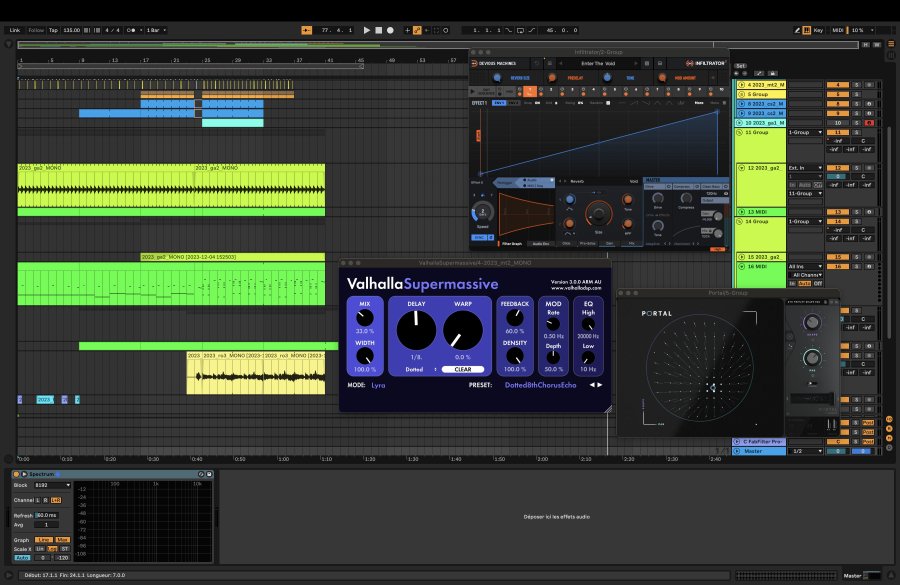Arm the Arrangement Record button
900x585 pixels.
(x=390, y=30)
